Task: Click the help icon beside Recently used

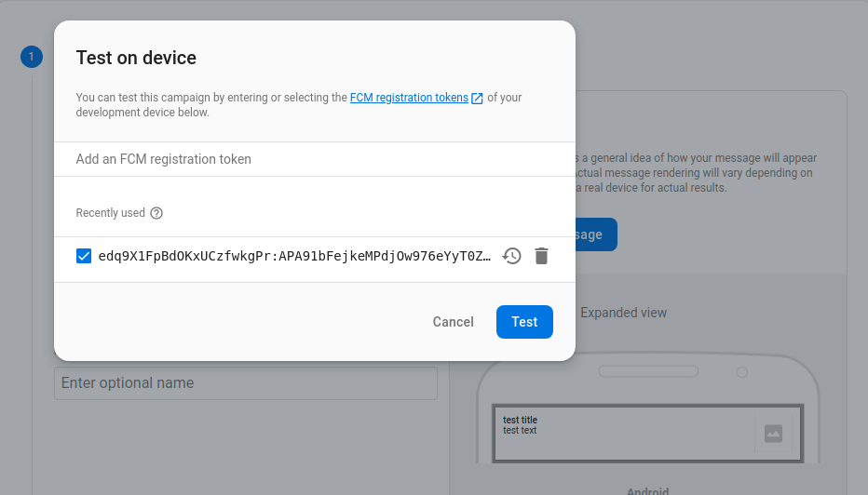Action: (x=156, y=213)
